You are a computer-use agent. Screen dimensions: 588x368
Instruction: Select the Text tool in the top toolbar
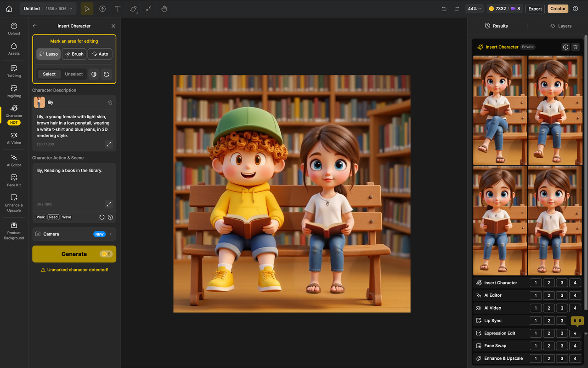click(x=117, y=8)
